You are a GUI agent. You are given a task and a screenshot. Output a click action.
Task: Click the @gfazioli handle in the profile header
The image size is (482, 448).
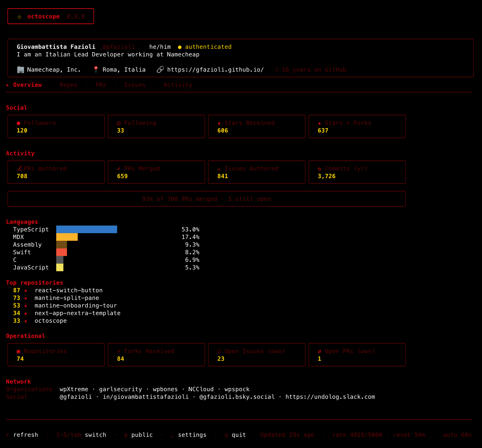click(119, 47)
